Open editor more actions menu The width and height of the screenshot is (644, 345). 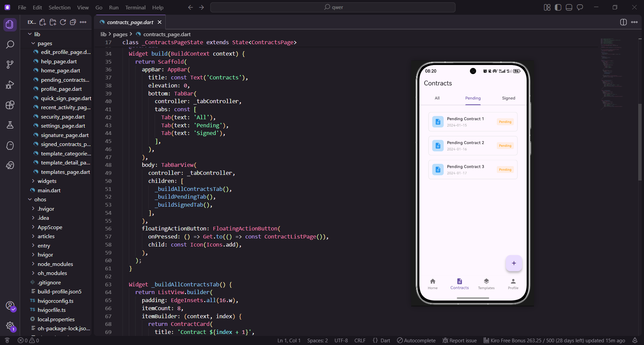[634, 22]
